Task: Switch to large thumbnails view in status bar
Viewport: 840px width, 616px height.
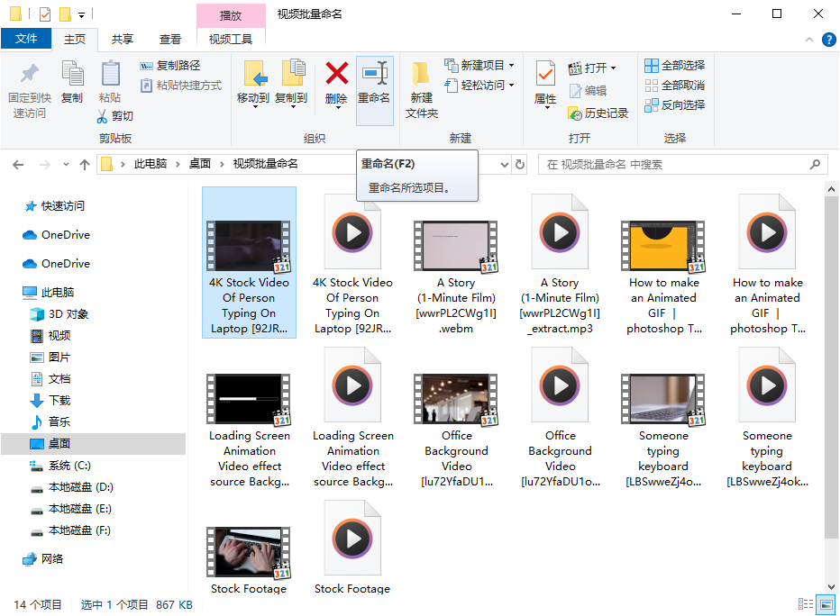Action: point(825,604)
